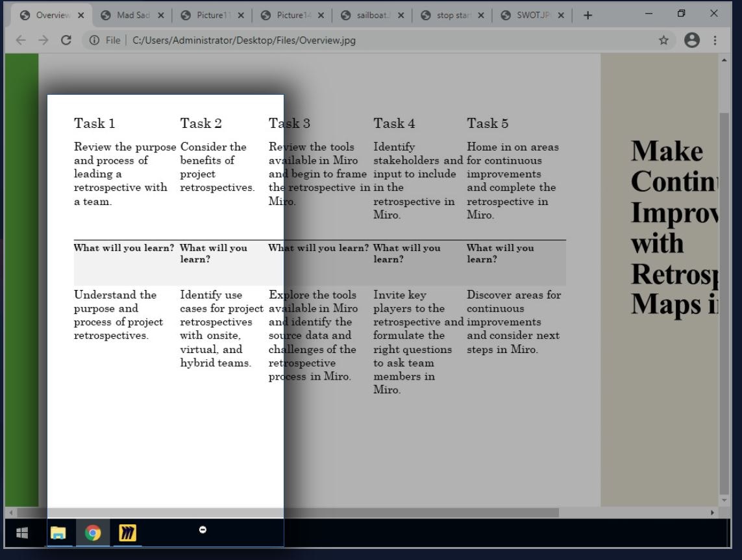This screenshot has height=560, width=742.
Task: Click the vertical scrollbar down arrow
Action: click(724, 500)
